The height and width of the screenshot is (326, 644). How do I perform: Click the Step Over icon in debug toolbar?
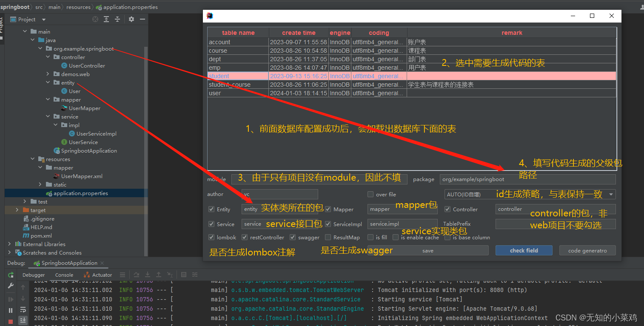pyautogui.click(x=137, y=275)
